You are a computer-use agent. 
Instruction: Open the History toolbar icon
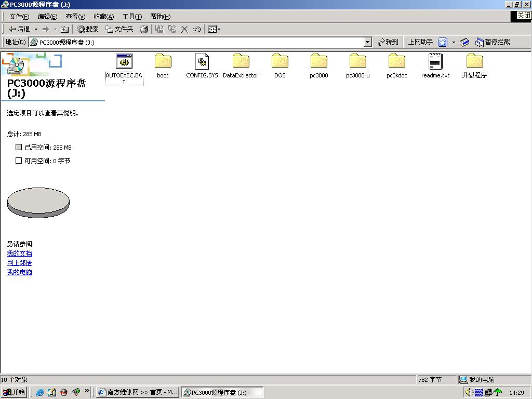pyautogui.click(x=144, y=29)
